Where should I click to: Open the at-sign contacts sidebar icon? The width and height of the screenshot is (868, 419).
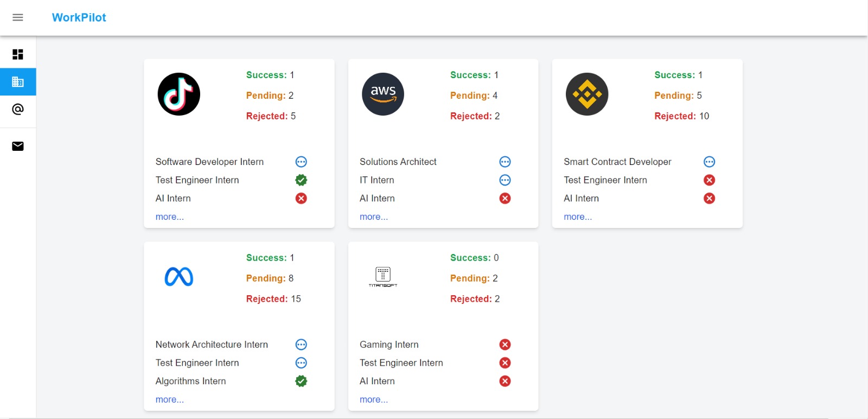click(x=18, y=109)
